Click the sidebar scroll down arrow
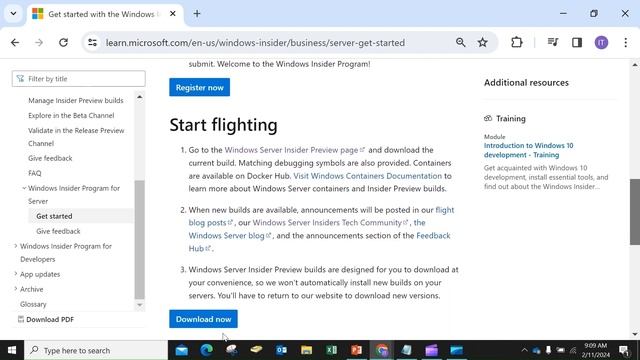The width and height of the screenshot is (640, 360). tap(140, 305)
